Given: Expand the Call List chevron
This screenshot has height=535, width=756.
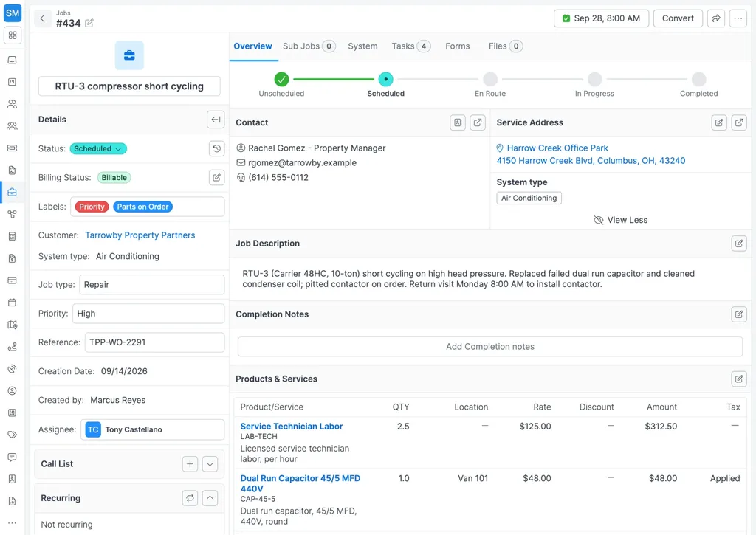Looking at the screenshot, I should pos(210,463).
